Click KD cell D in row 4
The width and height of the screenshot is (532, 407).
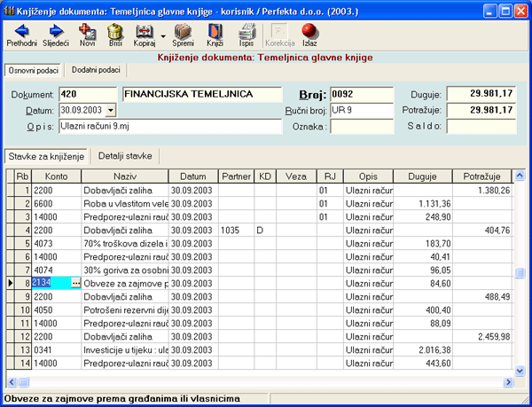265,231
